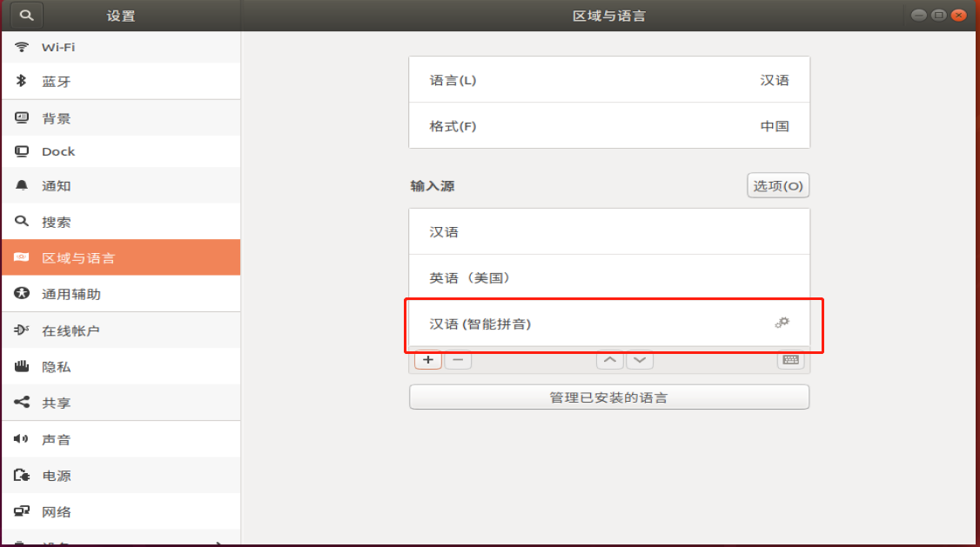The image size is (980, 547).
Task: Open the 电源 settings panel
Action: click(121, 476)
